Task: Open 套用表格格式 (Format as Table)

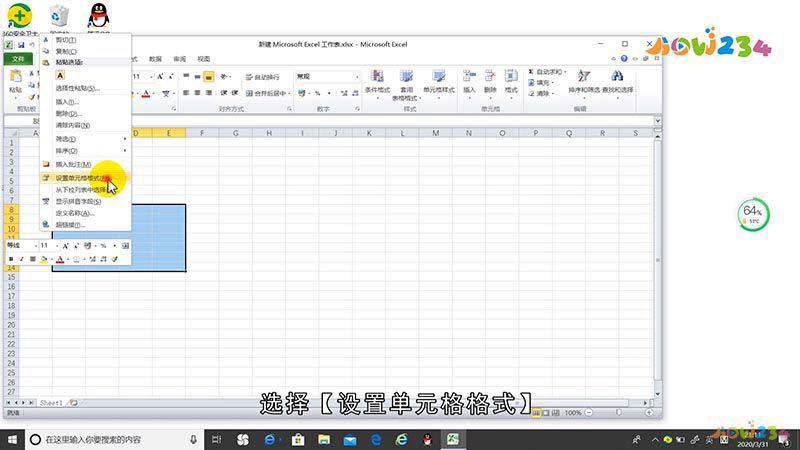Action: coord(406,84)
